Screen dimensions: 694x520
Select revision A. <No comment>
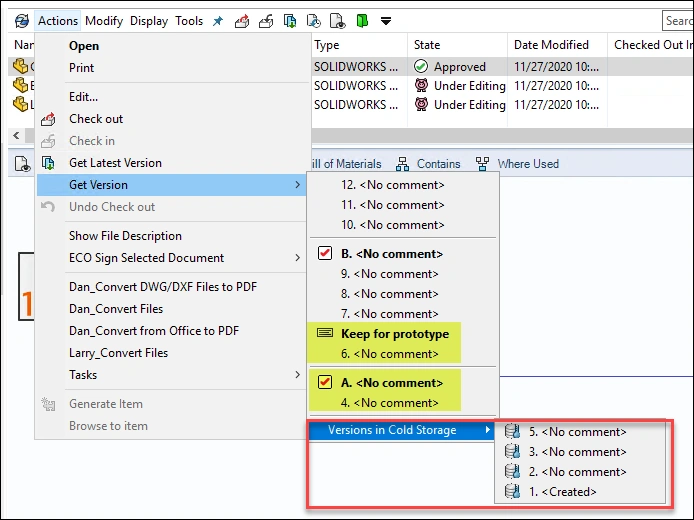pyautogui.click(x=392, y=383)
